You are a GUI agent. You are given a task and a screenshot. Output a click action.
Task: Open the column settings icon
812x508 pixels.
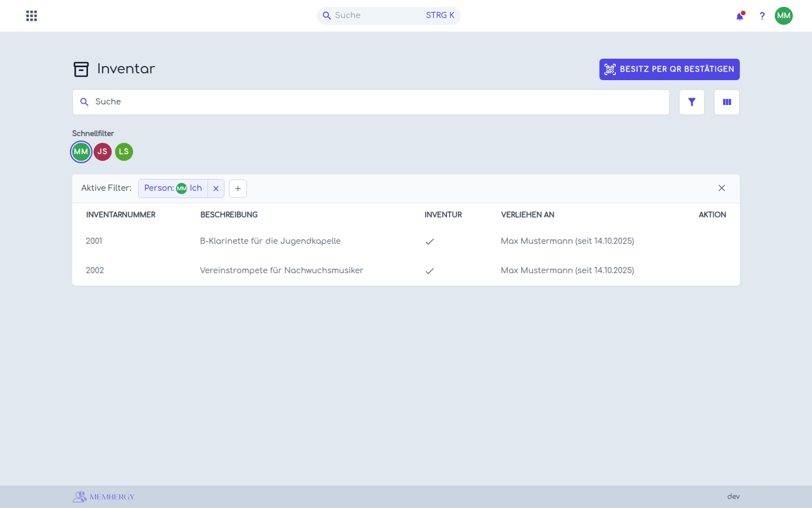[x=727, y=102]
